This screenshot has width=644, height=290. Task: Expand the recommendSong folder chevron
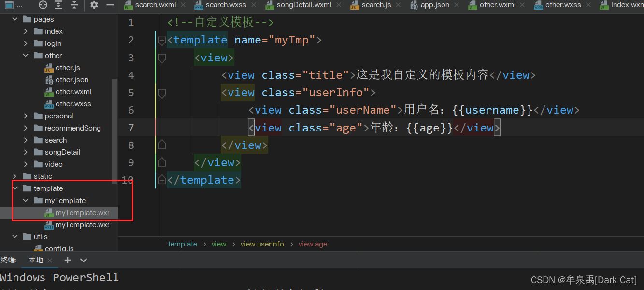point(26,128)
